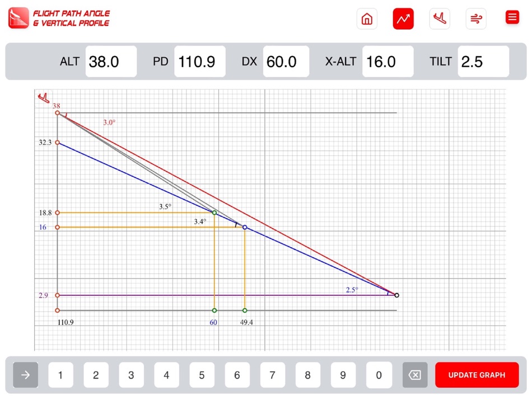Tap the next-field arrow key

coord(25,375)
